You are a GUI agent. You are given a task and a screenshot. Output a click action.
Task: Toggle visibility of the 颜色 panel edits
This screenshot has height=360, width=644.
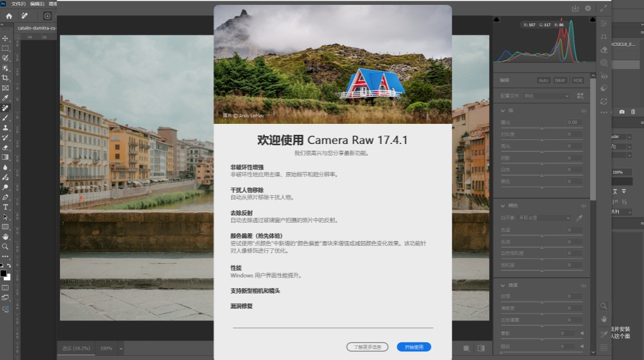pyautogui.click(x=584, y=206)
